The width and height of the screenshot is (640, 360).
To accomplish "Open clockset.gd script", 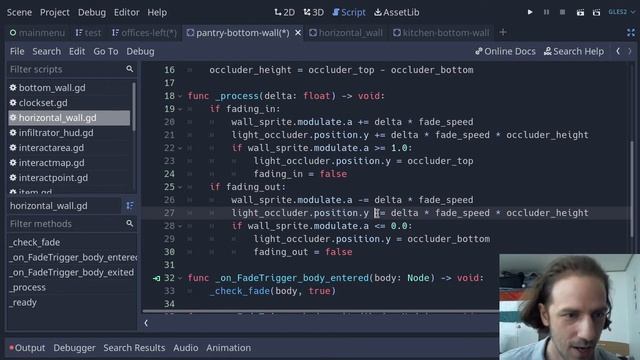I will pos(69,103).
